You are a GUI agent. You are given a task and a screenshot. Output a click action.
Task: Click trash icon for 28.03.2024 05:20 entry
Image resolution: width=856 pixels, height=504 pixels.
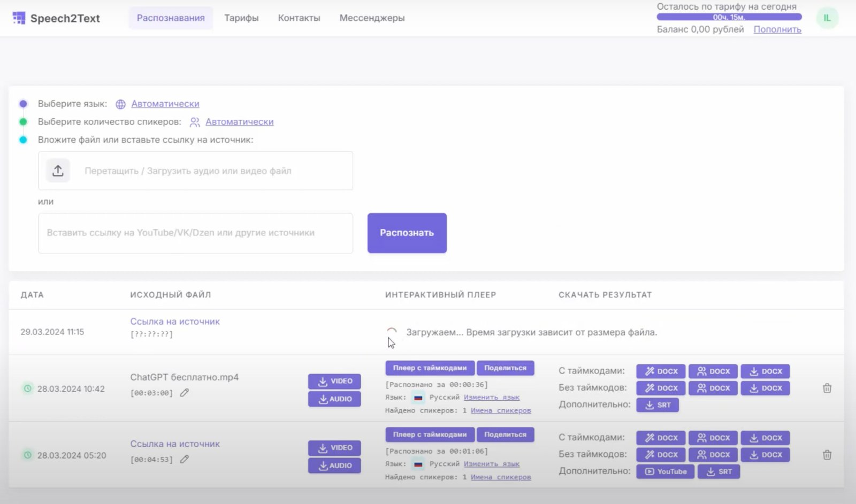click(827, 455)
